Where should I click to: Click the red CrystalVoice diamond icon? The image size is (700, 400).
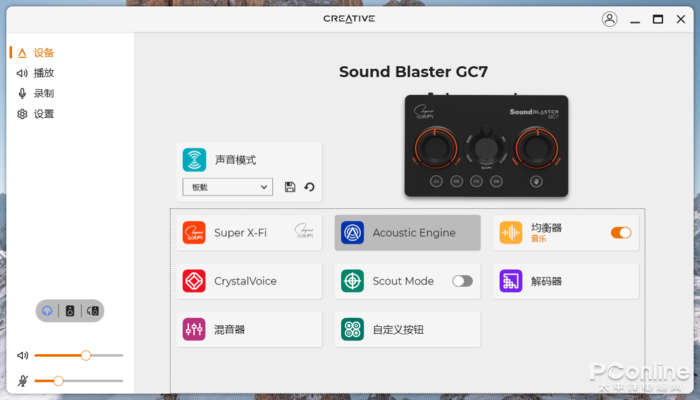[194, 281]
